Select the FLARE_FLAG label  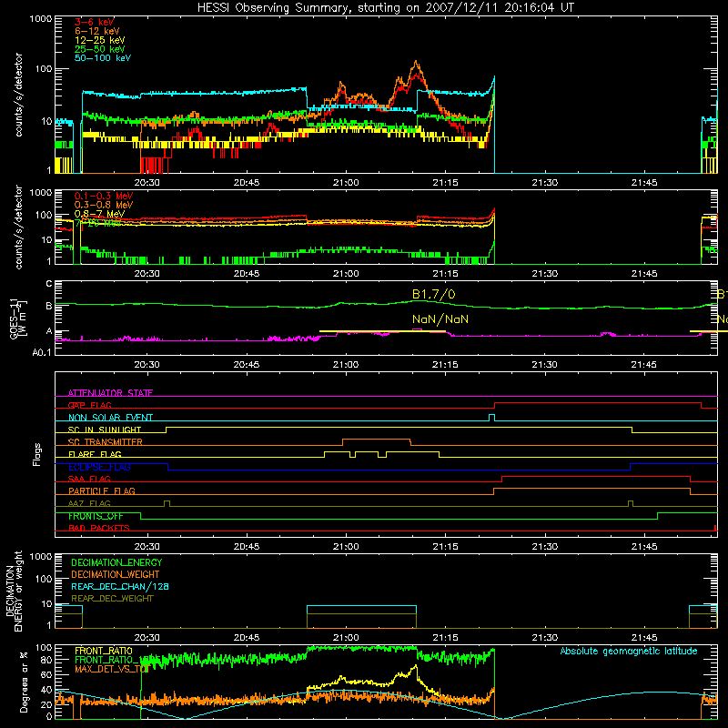coord(95,454)
